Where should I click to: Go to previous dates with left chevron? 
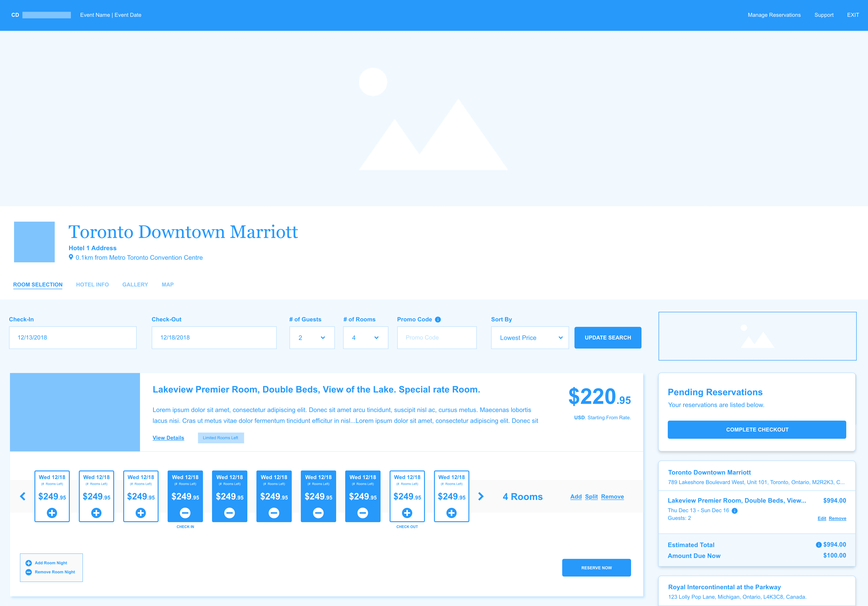pyautogui.click(x=23, y=496)
